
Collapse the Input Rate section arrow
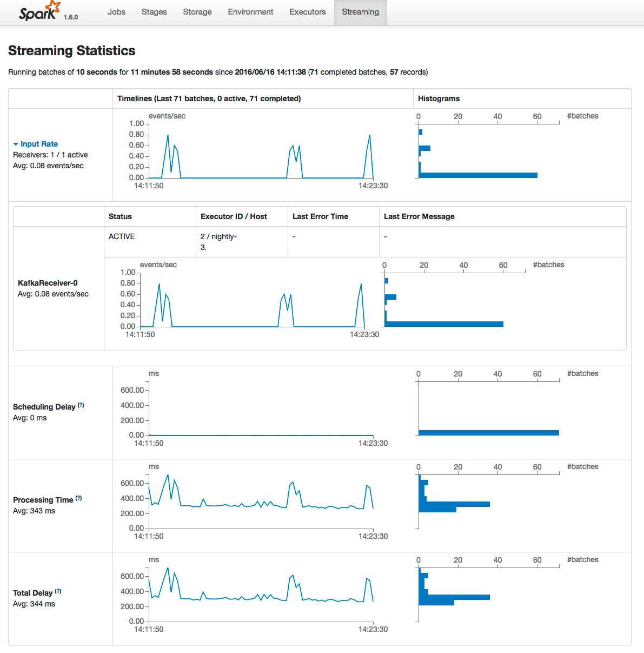(x=16, y=144)
